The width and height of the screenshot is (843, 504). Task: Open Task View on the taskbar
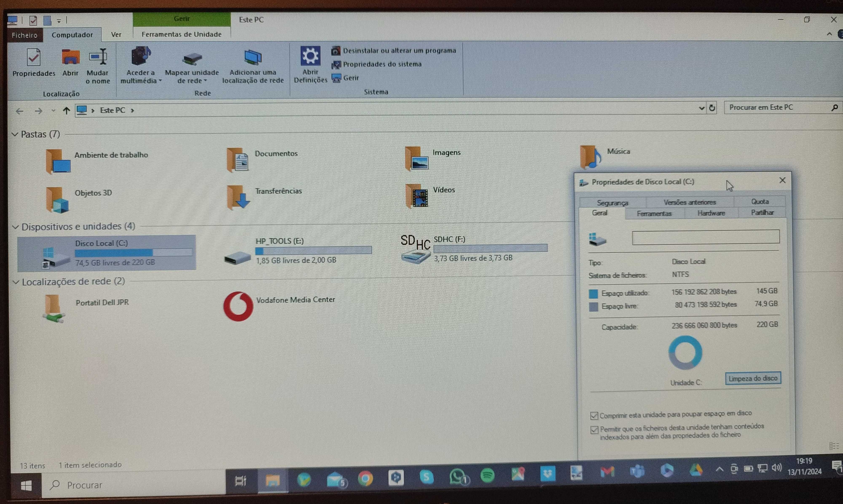point(240,481)
